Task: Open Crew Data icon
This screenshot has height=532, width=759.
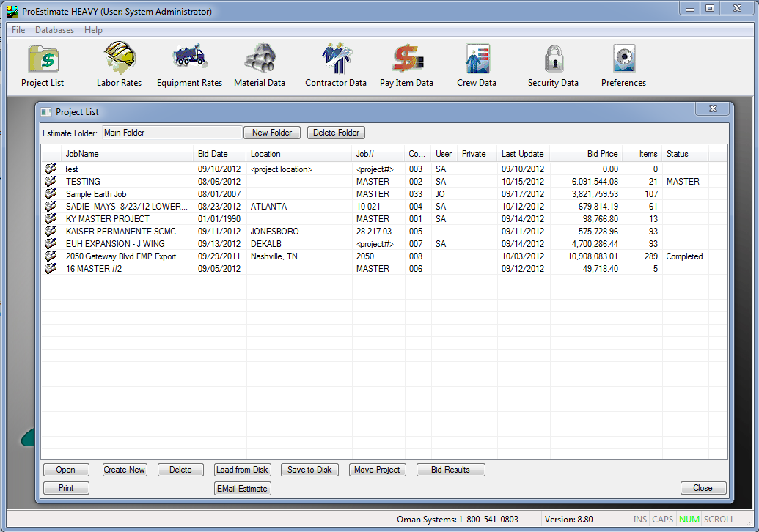Action: [x=477, y=58]
